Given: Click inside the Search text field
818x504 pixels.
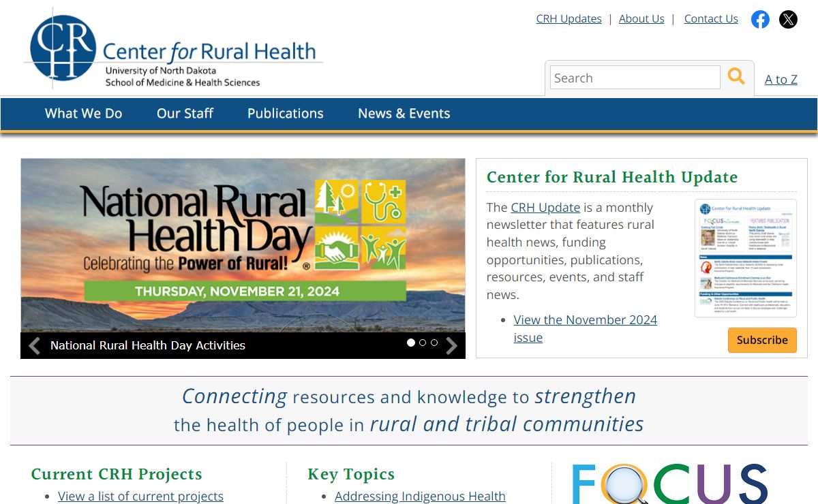Looking at the screenshot, I should pyautogui.click(x=635, y=78).
